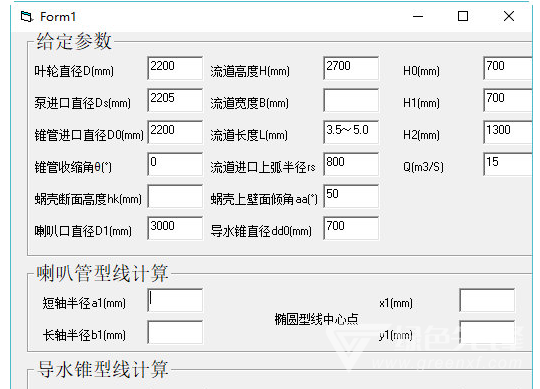This screenshot has width=540, height=389.
Task: Click the 叶轮直径D(mm) label
Action: [74, 71]
